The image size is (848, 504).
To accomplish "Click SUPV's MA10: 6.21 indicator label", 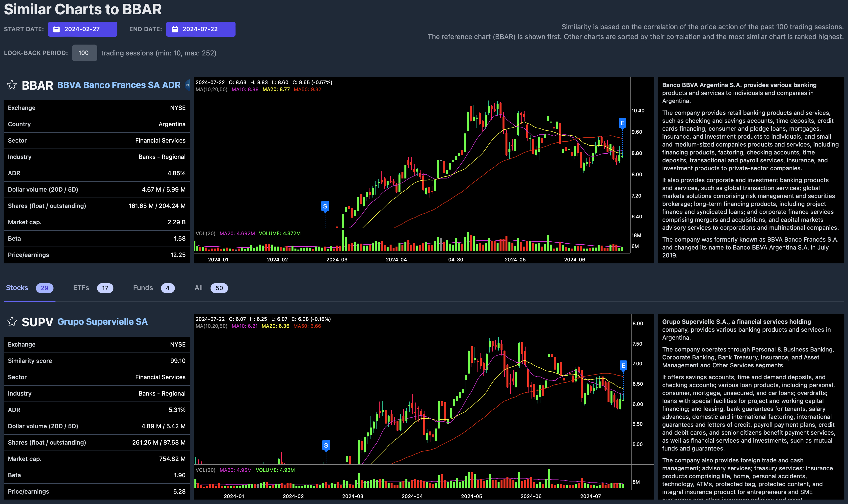I will click(x=245, y=326).
